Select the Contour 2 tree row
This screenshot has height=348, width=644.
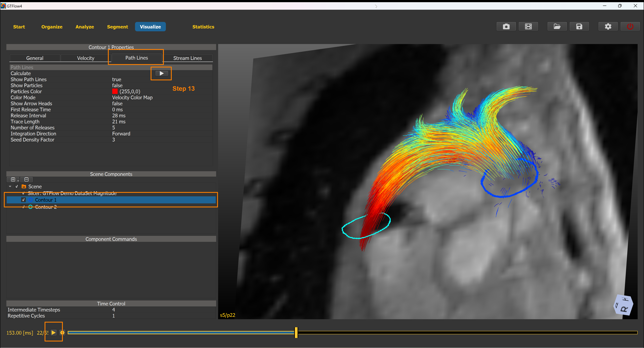pos(111,207)
